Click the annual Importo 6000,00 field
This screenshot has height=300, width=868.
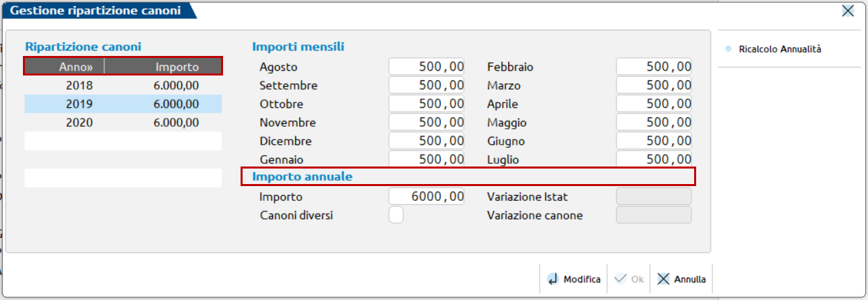(x=426, y=197)
